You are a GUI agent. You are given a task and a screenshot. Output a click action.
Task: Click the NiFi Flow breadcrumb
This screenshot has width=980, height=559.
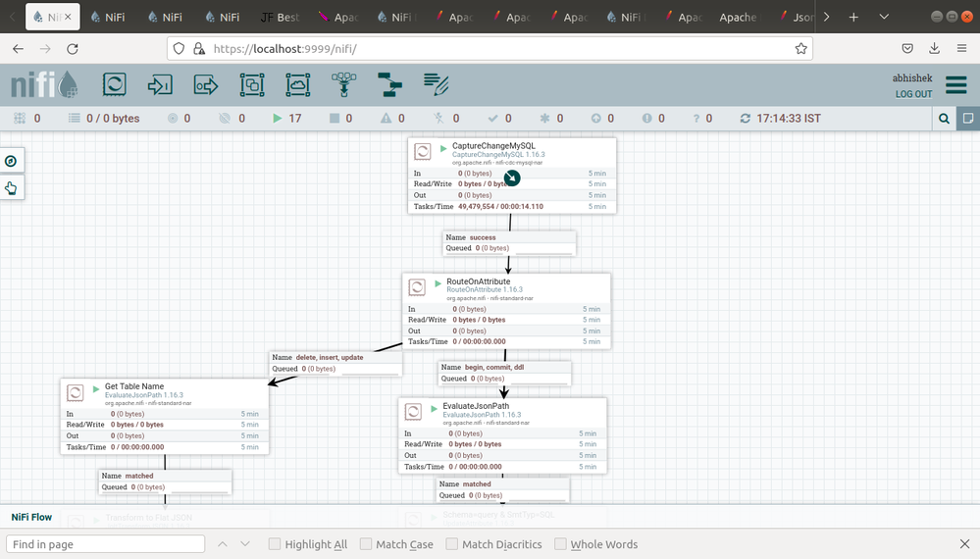point(31,517)
